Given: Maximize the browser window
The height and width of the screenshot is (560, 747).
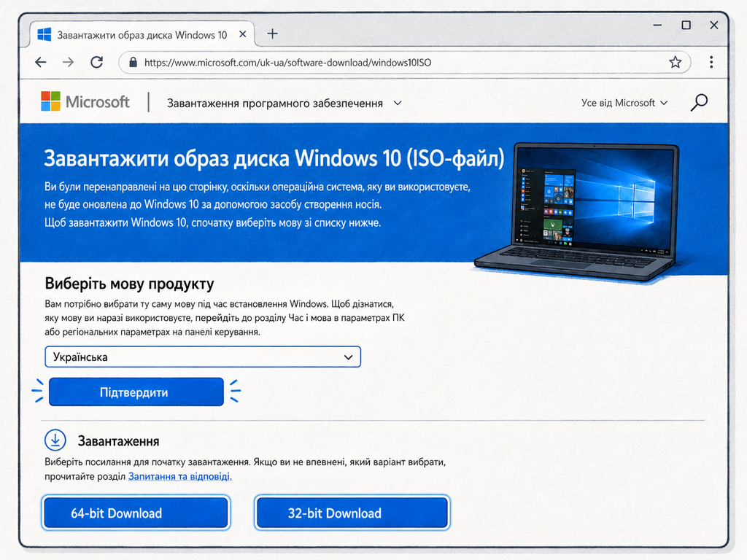Looking at the screenshot, I should pos(686,25).
